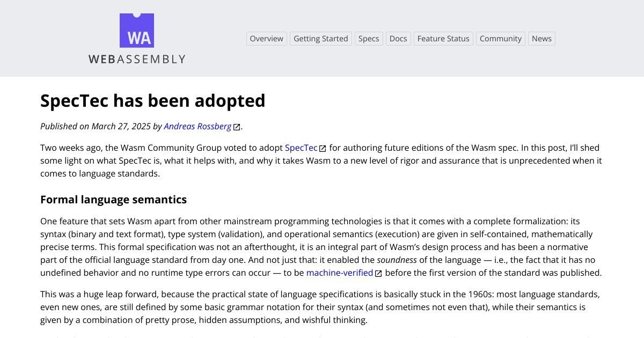Visit the Community page

click(x=500, y=38)
